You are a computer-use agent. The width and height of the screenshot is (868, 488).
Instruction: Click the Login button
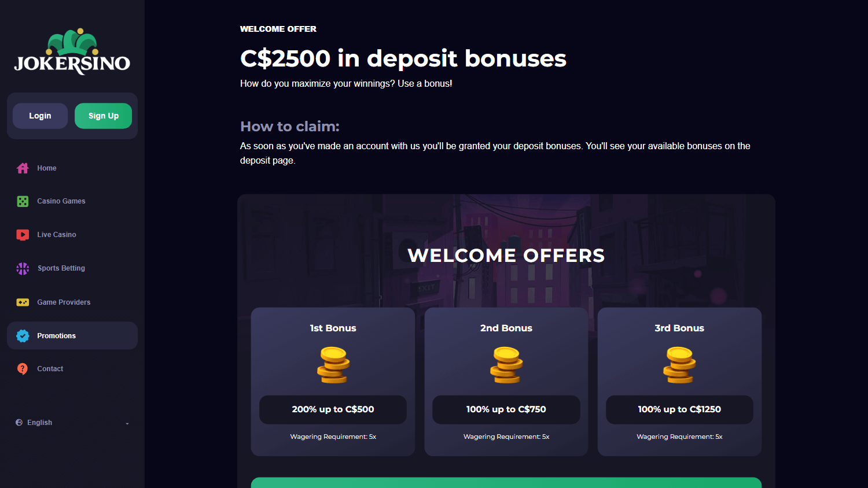point(40,116)
